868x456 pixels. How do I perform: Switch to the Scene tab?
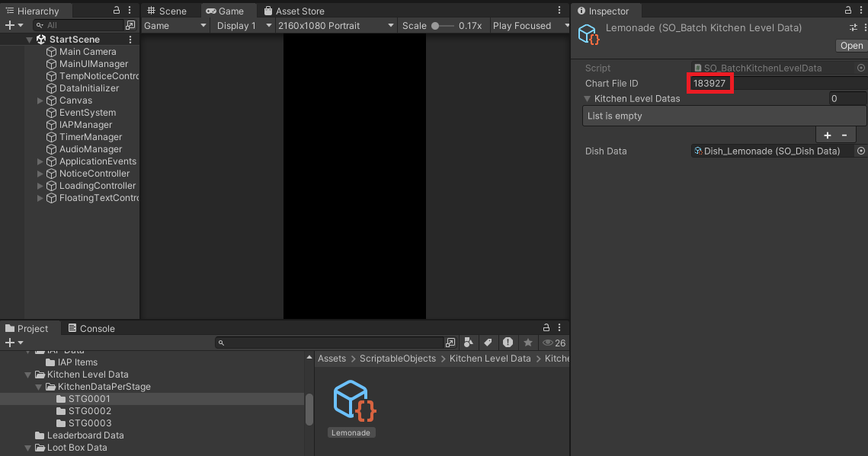pos(167,11)
